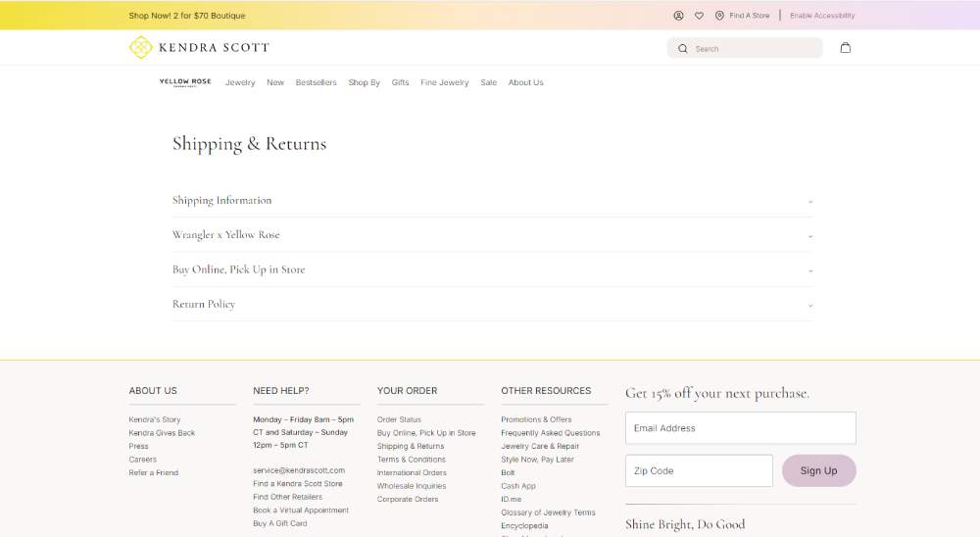Image resolution: width=980 pixels, height=537 pixels.
Task: Open the Yellow Rose brand logo
Action: coord(185,82)
